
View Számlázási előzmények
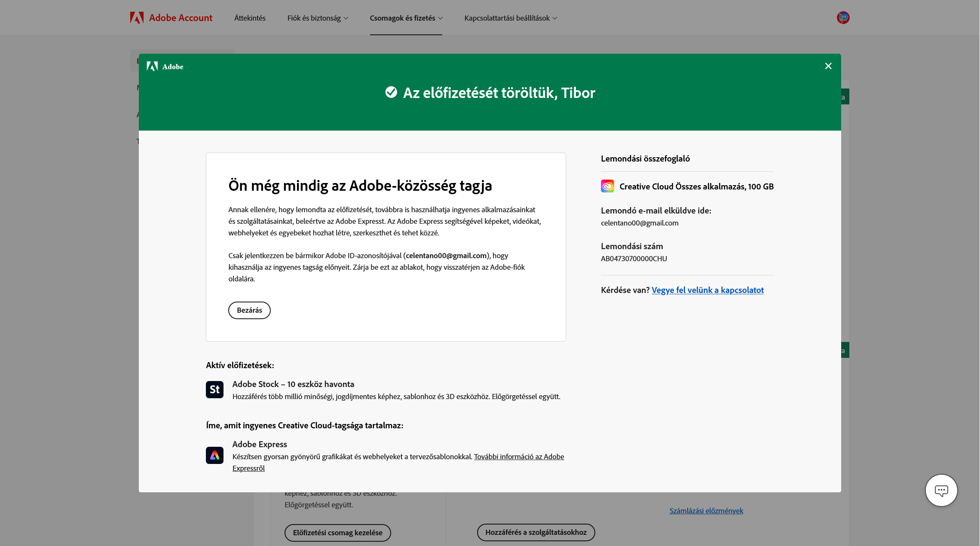tap(706, 511)
